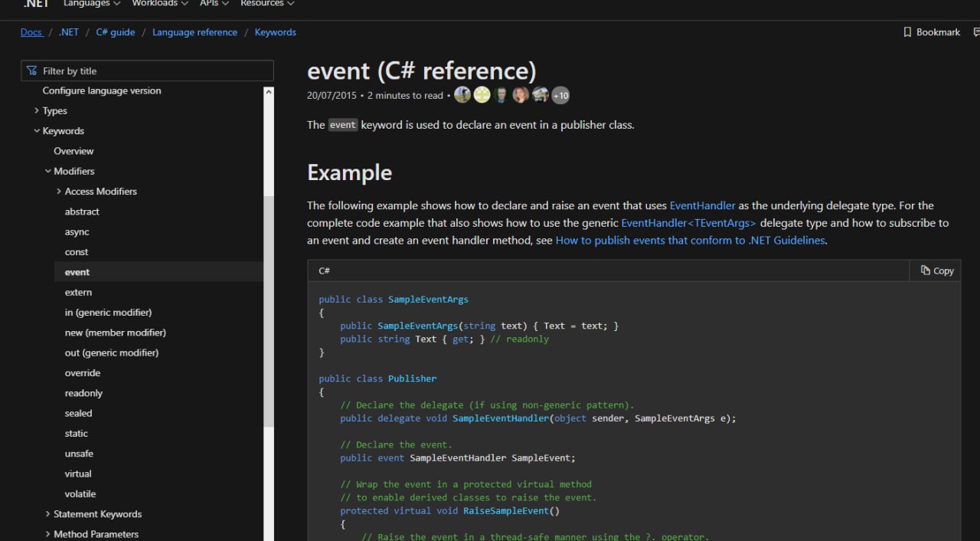Open the const keyword page

(x=77, y=251)
